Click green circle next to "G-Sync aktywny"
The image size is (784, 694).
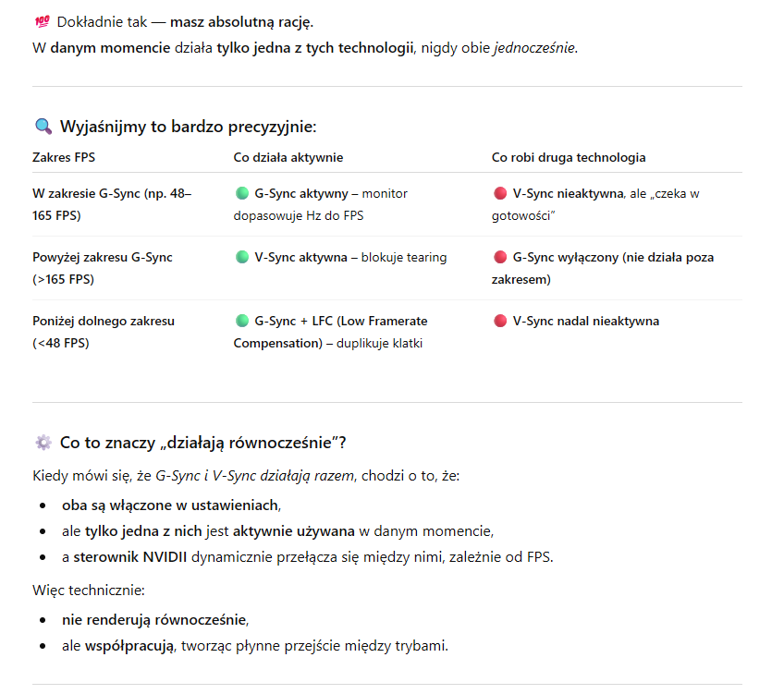click(242, 194)
